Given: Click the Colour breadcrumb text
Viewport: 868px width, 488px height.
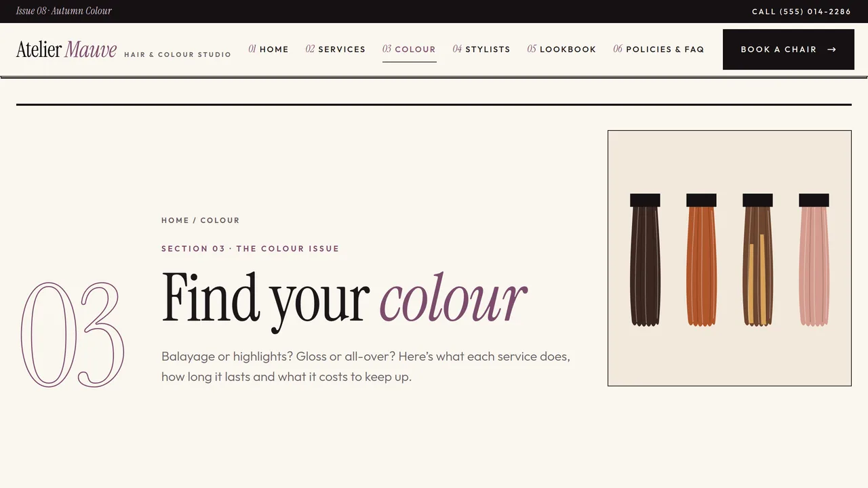Looking at the screenshot, I should click(x=220, y=220).
